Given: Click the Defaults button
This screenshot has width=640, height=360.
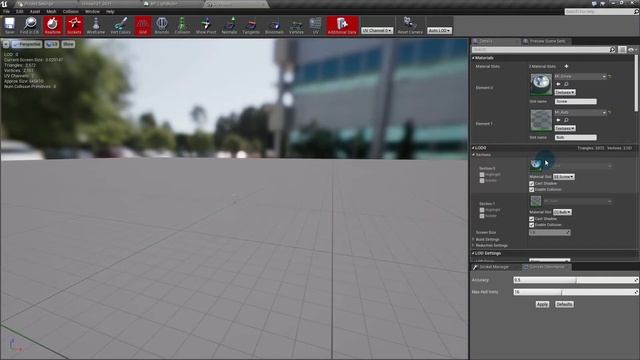Looking at the screenshot, I should point(564,304).
